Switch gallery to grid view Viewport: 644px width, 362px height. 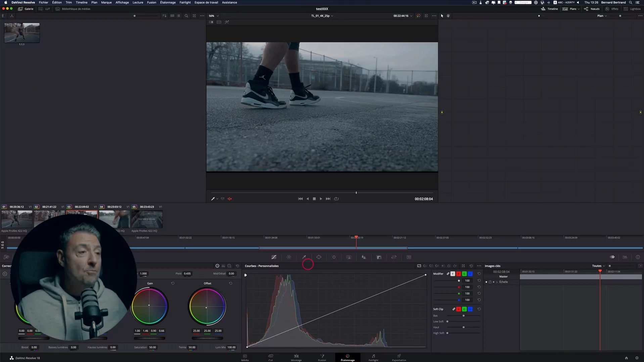pos(172,16)
